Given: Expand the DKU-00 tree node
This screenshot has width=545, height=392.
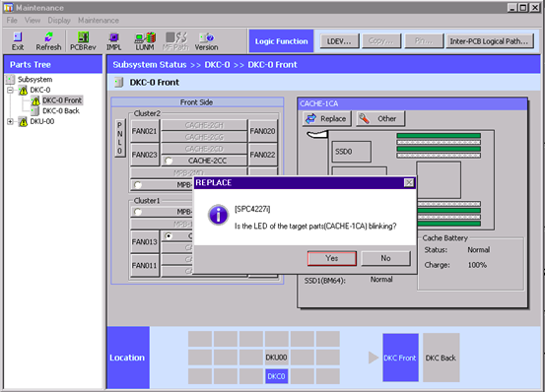Looking at the screenshot, I should [10, 121].
